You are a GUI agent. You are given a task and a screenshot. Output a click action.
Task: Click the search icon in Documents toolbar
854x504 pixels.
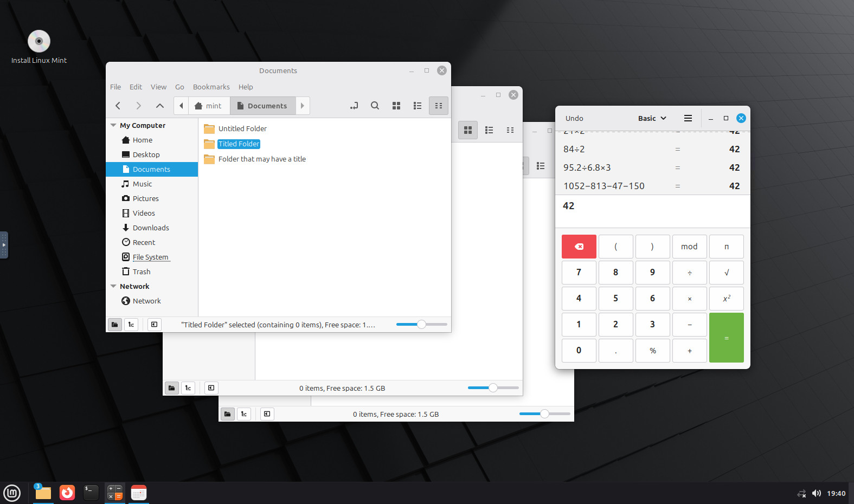(x=375, y=106)
